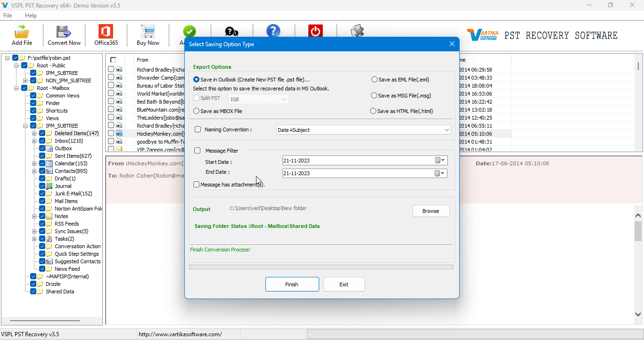
Task: Expand the Calendar(153) tree node
Action: (x=34, y=163)
